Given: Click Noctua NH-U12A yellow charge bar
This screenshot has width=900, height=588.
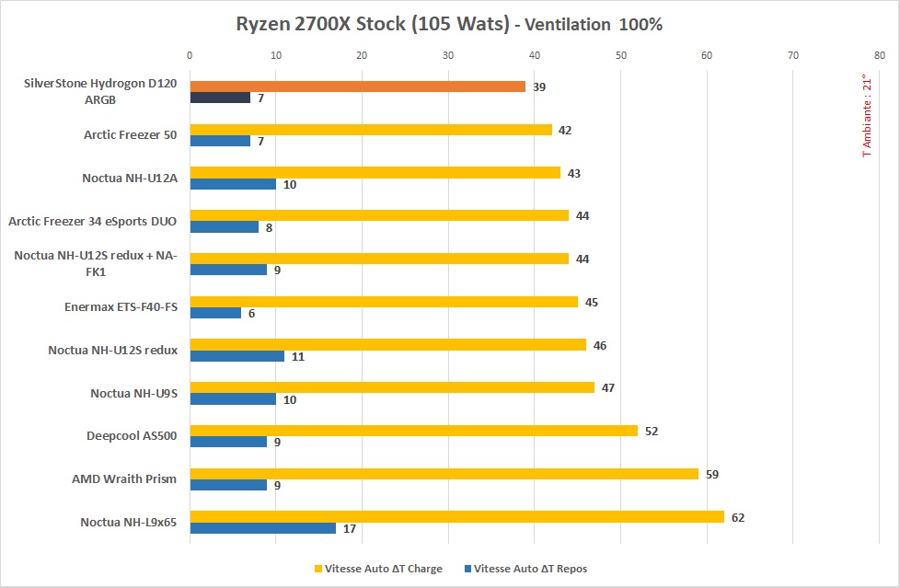Looking at the screenshot, I should [375, 172].
